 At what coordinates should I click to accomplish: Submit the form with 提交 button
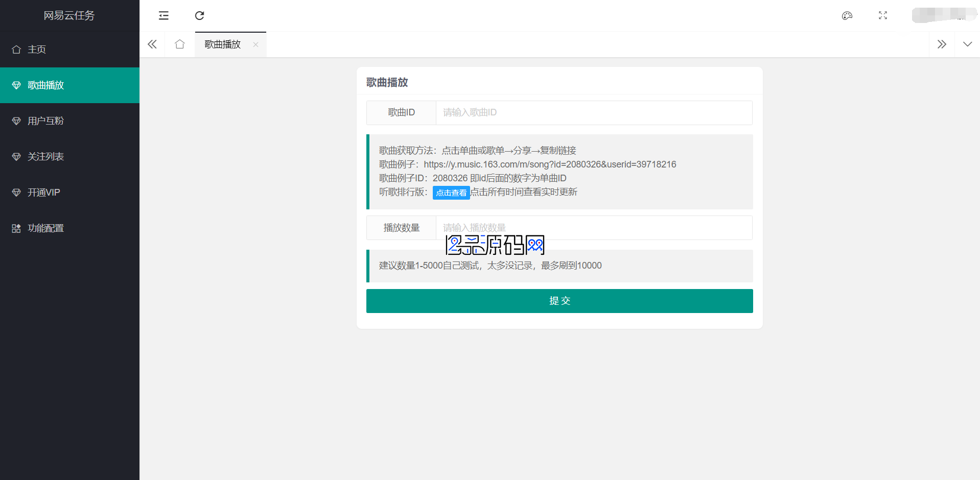point(559,301)
